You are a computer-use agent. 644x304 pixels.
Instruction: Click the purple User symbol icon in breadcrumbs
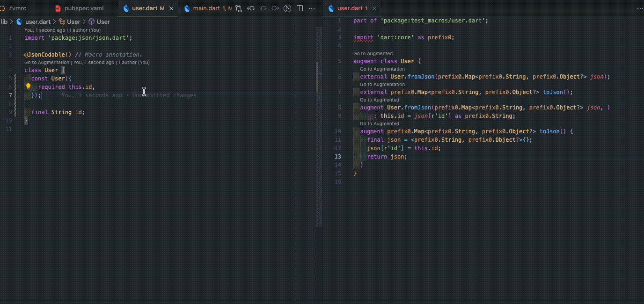tap(91, 22)
